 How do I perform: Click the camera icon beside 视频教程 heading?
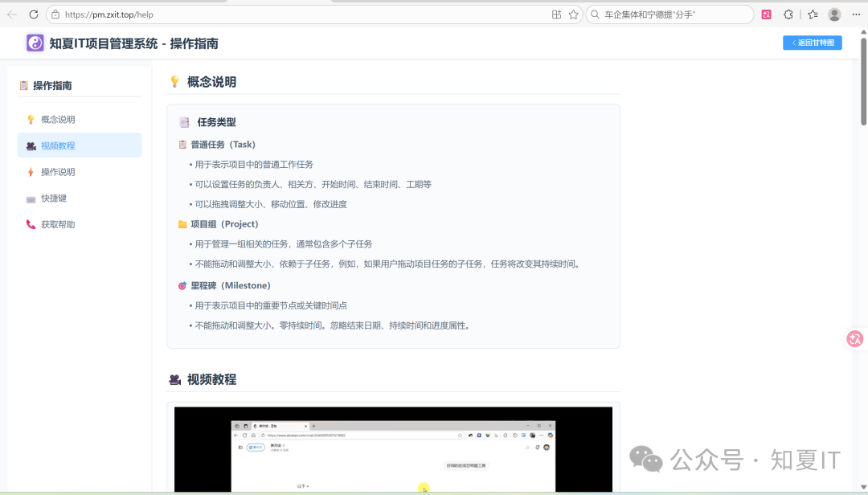pos(174,380)
